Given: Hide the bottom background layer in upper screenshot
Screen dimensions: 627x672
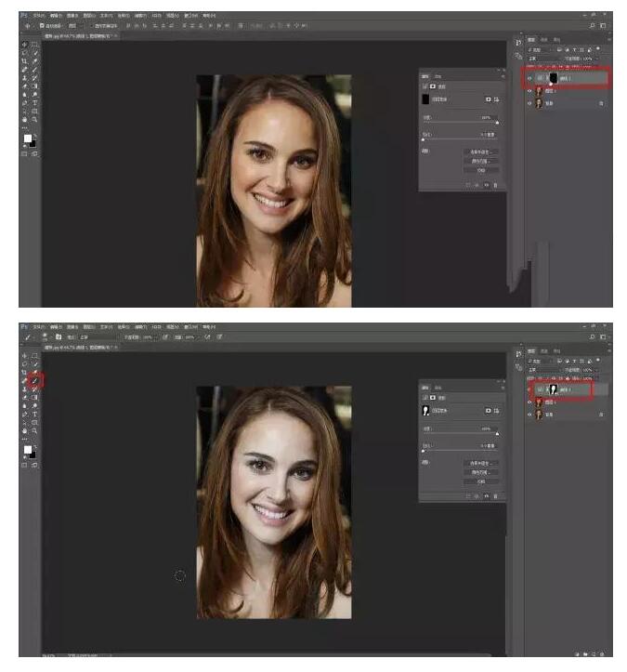Looking at the screenshot, I should click(x=529, y=103).
